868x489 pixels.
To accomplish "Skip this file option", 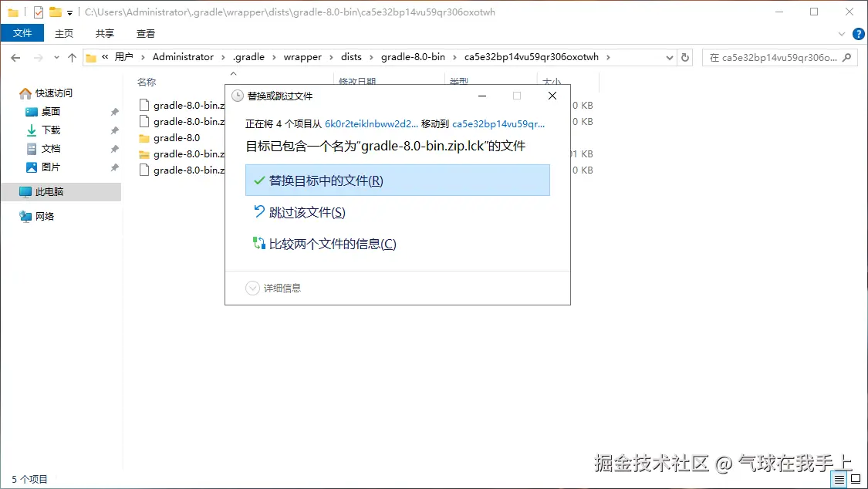I will (x=299, y=212).
